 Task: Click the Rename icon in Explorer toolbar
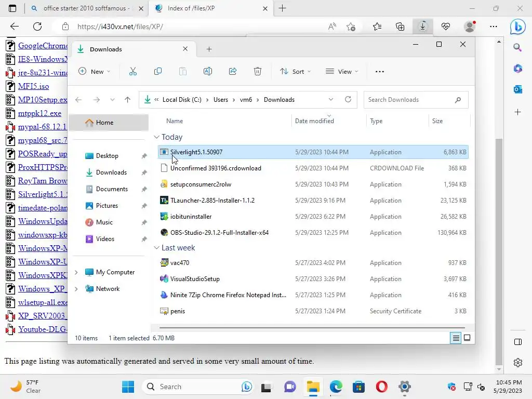point(208,71)
